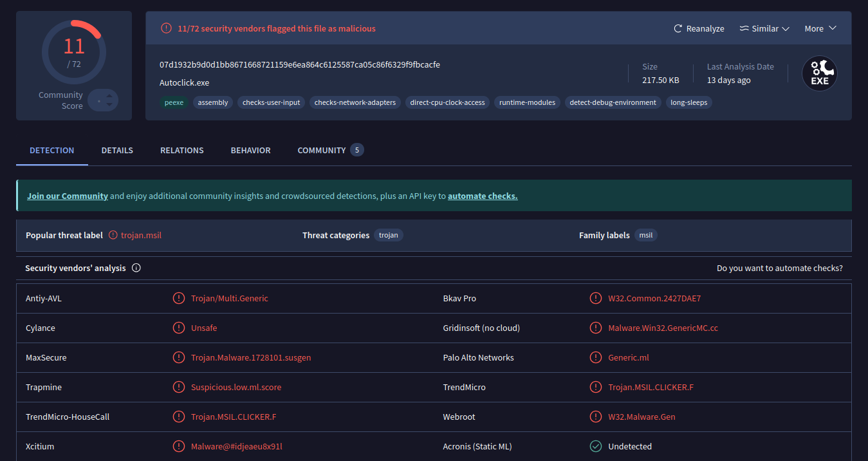868x461 pixels.
Task: Click the 217.50 KB size value
Action: (661, 80)
